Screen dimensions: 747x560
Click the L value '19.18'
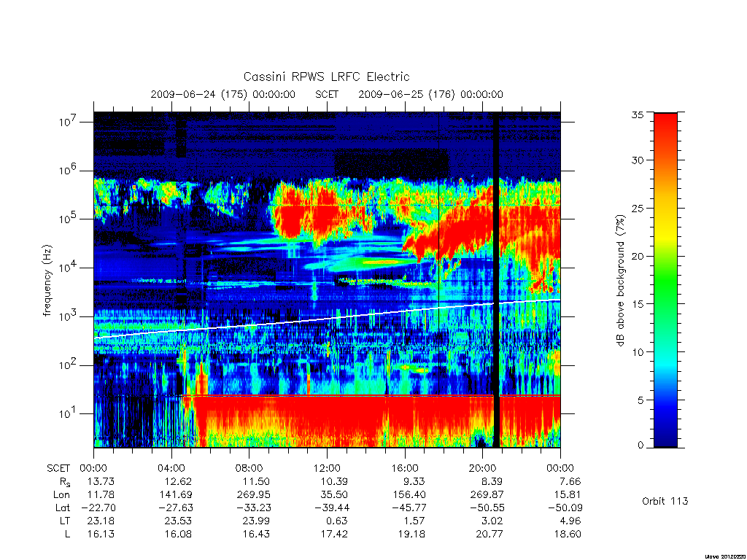click(x=411, y=534)
